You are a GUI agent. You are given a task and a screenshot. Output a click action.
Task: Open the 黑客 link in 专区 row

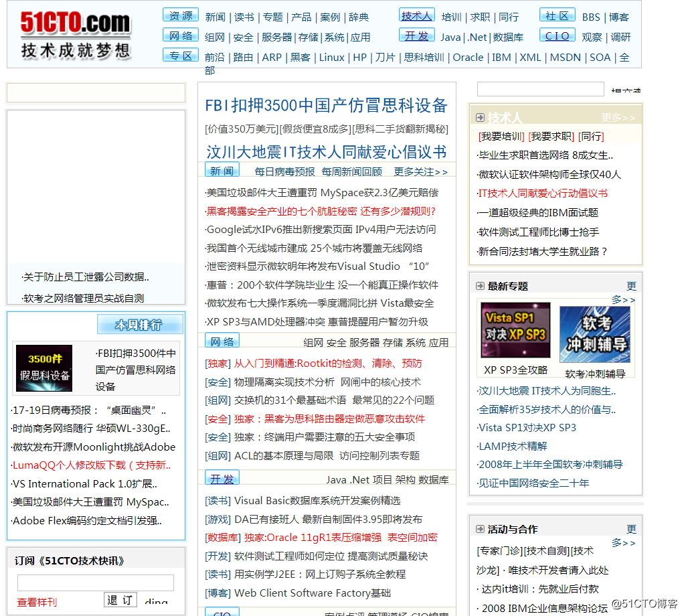coord(300,57)
